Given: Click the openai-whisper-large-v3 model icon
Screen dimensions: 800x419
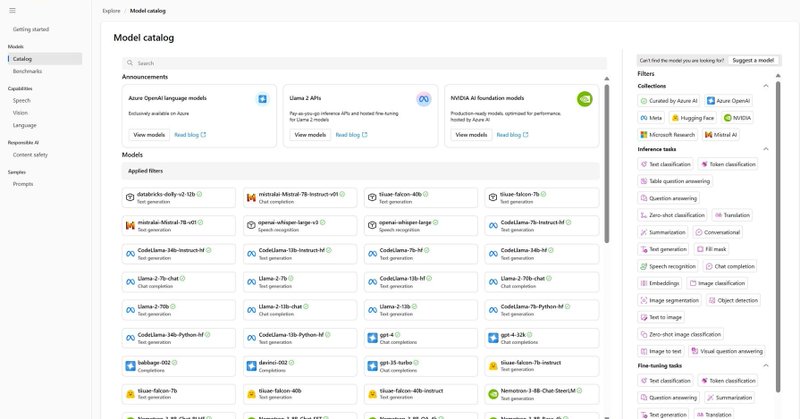Looking at the screenshot, I should point(251,226).
